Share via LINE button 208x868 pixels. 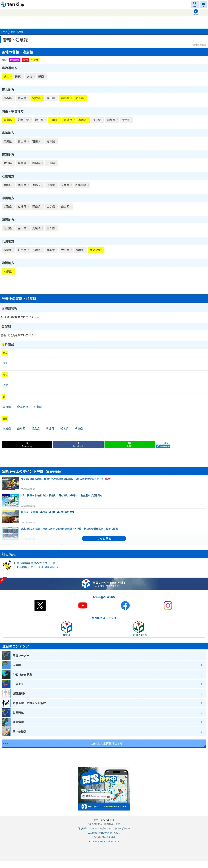[130, 444]
